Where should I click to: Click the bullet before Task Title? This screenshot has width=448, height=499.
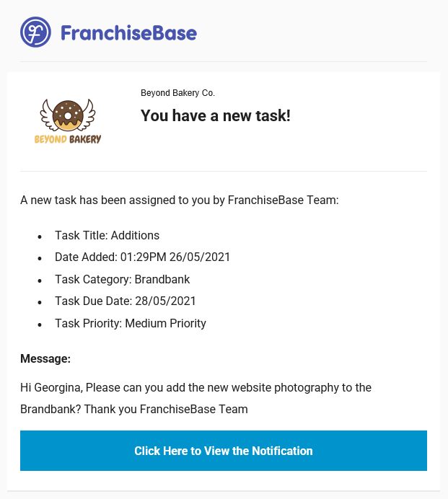(x=40, y=237)
